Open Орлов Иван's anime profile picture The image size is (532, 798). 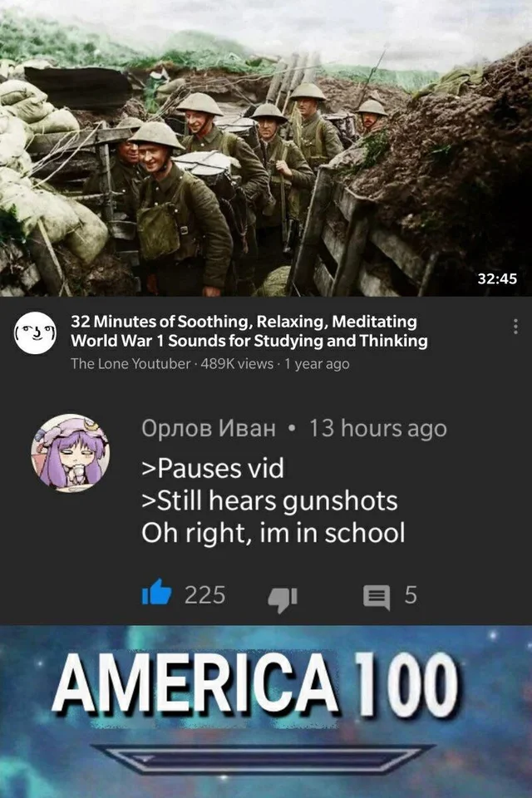[x=71, y=453]
